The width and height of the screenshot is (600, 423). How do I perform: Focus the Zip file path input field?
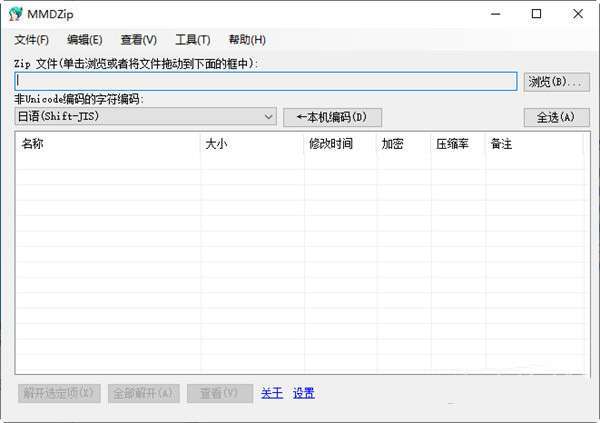click(266, 81)
